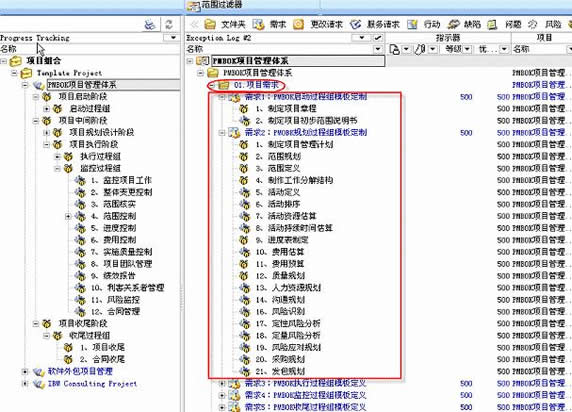Open the Exception Log #2 dropdown arrow
Image resolution: width=572 pixels, height=412 pixels.
pyautogui.click(x=362, y=38)
